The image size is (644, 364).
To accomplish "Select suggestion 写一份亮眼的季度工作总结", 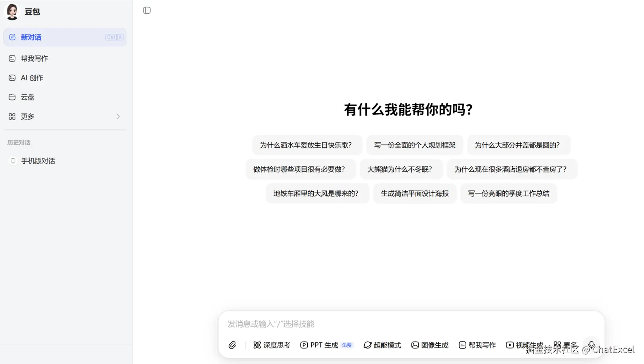I will 508,193.
